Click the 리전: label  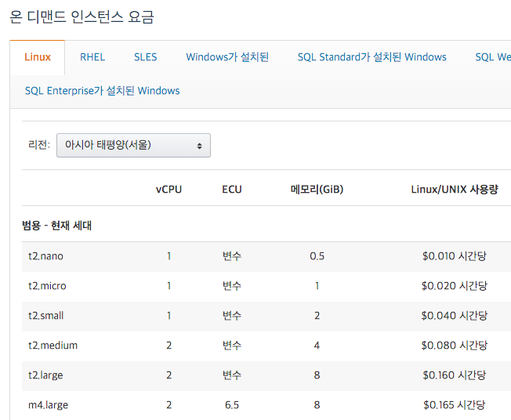click(39, 145)
